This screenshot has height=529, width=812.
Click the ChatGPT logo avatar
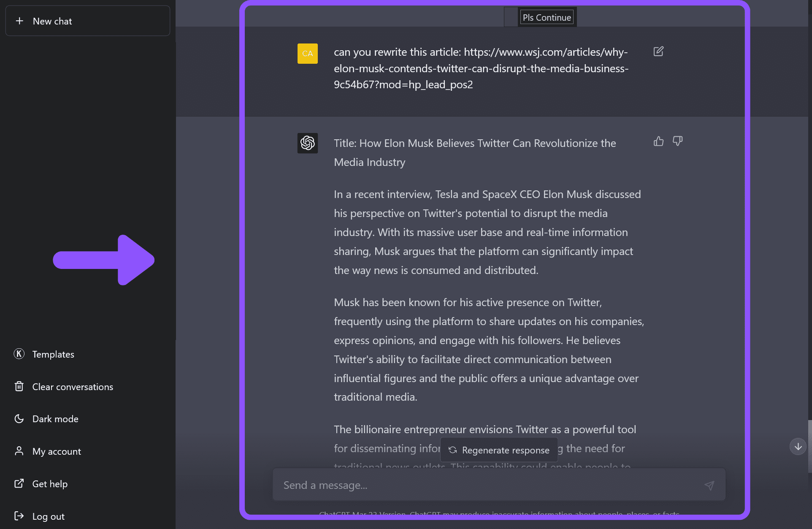(x=308, y=143)
